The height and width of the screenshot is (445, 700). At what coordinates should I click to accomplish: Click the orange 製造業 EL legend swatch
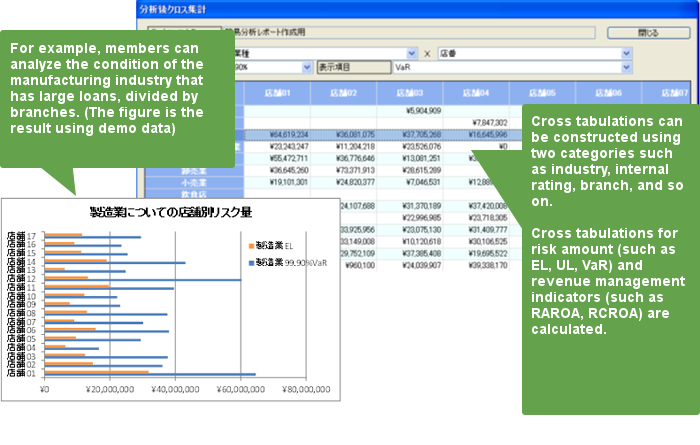(x=249, y=245)
